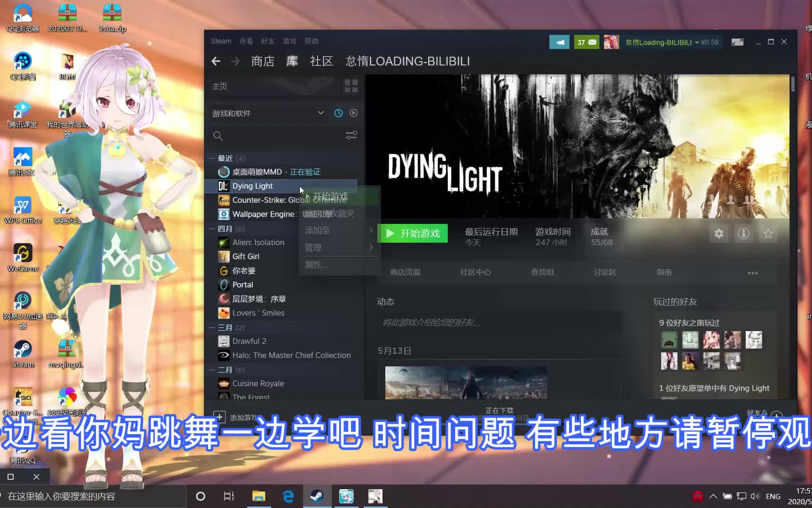Enter Big Picture mode icon
This screenshot has height=508, width=812.
click(737, 42)
